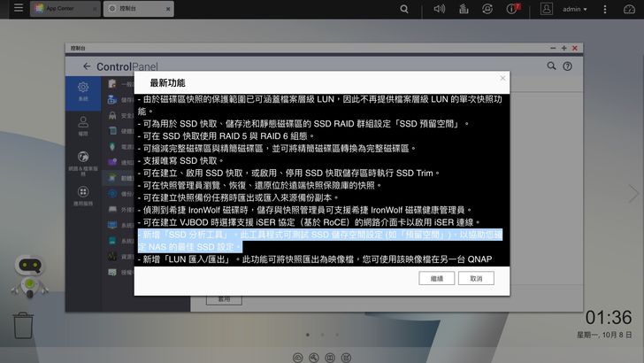
Task: Open the main hamburger menu
Action: point(18,8)
